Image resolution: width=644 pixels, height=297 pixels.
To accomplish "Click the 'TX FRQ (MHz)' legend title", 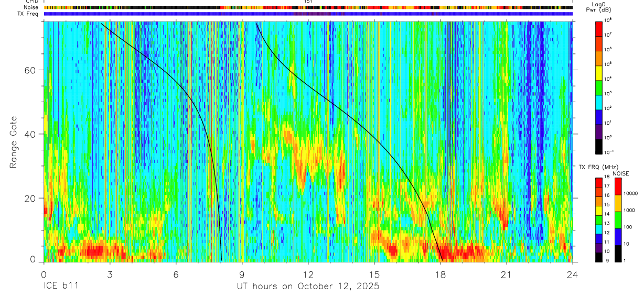I will [x=598, y=167].
